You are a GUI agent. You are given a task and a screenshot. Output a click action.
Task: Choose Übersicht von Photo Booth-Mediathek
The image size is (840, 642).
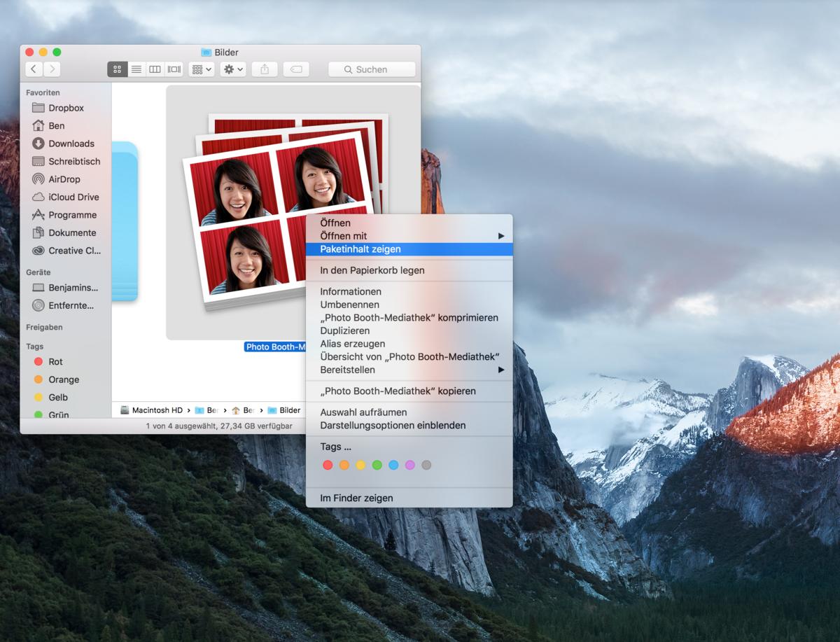tap(409, 356)
